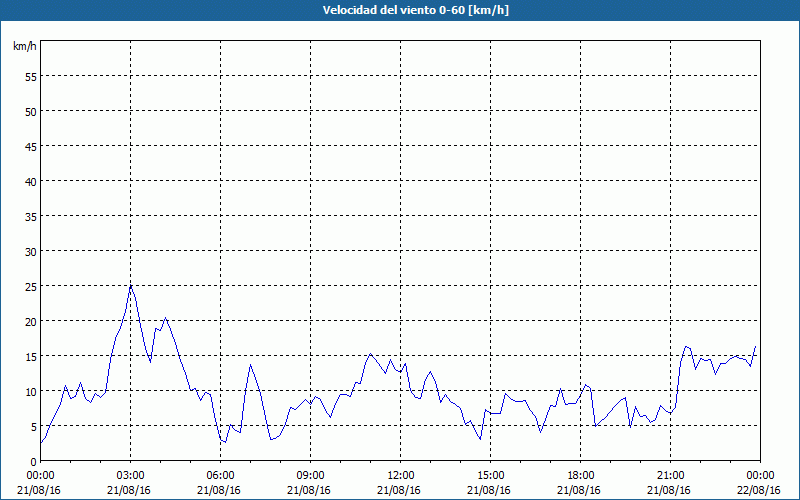
Task: Click the '45' y-axis label
Action: 31,146
